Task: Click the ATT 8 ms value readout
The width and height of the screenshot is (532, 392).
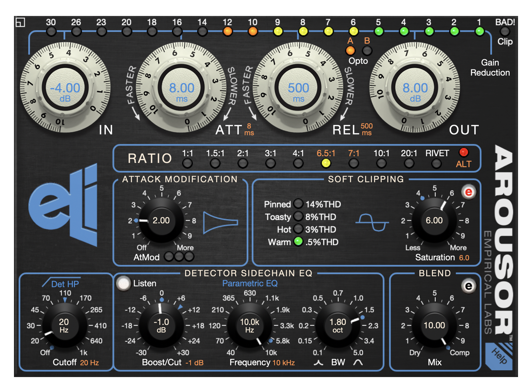Action: point(249,129)
